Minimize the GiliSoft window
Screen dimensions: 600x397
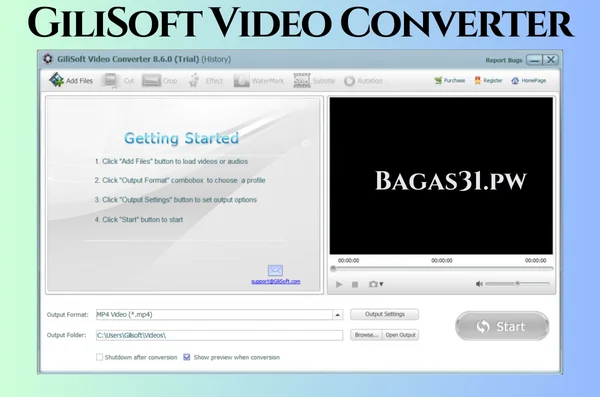click(534, 60)
